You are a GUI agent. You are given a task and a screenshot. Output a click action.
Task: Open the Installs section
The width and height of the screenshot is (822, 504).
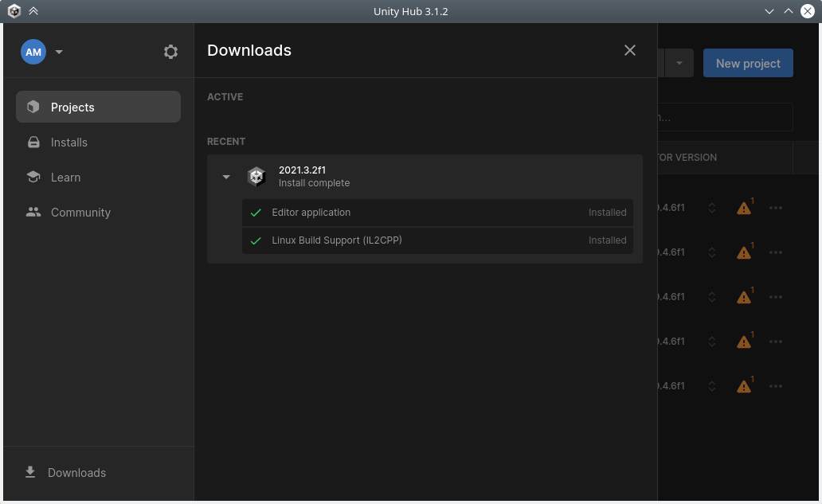pos(69,142)
